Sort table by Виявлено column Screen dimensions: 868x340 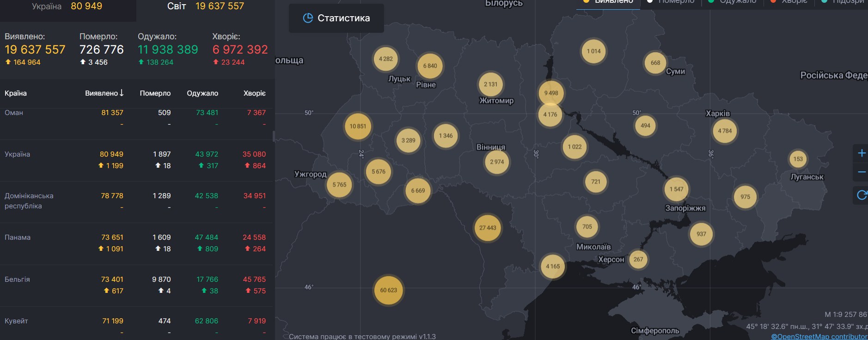coord(104,93)
